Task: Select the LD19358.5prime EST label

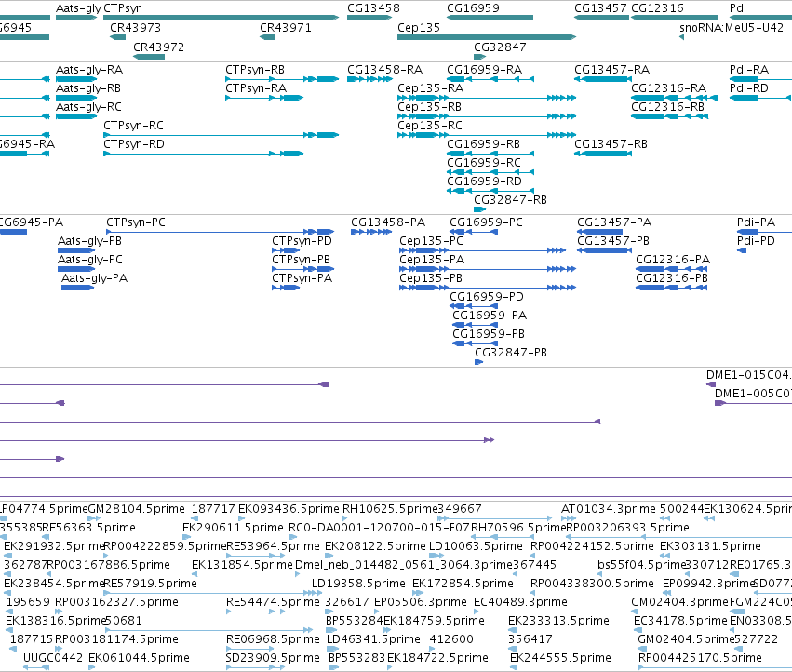Action: coord(358,584)
